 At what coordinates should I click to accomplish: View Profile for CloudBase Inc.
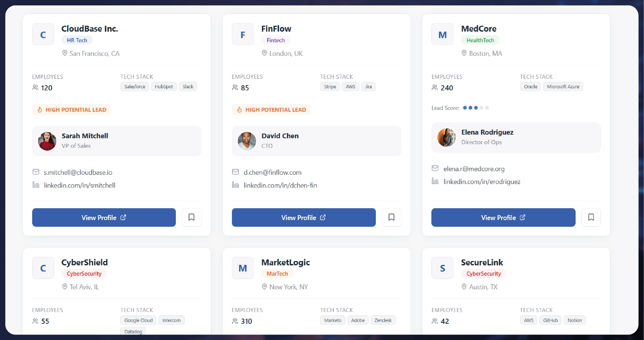(104, 217)
